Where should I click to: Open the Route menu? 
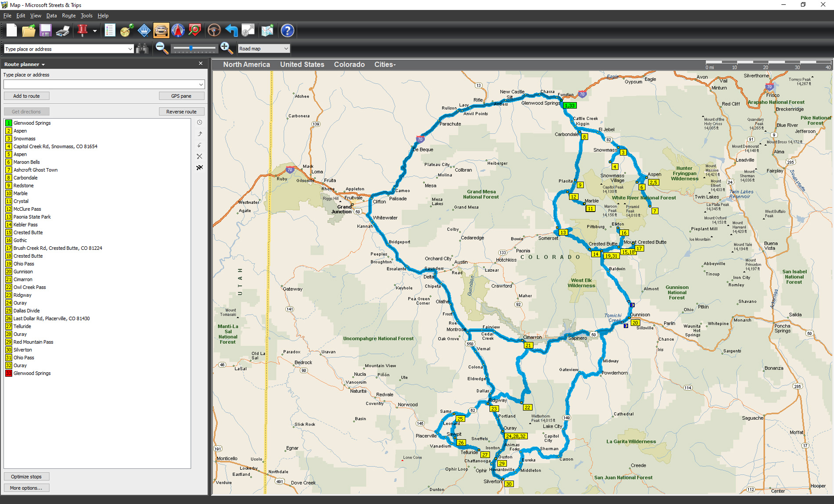68,16
